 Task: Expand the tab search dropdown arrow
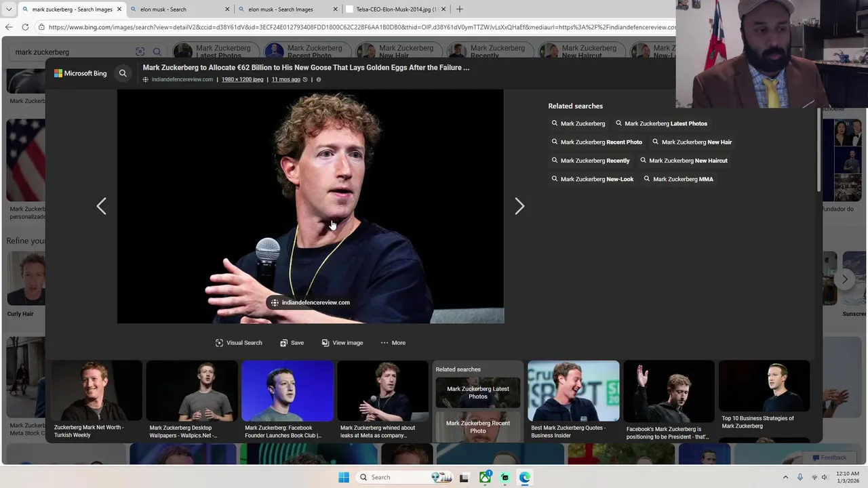[x=9, y=9]
